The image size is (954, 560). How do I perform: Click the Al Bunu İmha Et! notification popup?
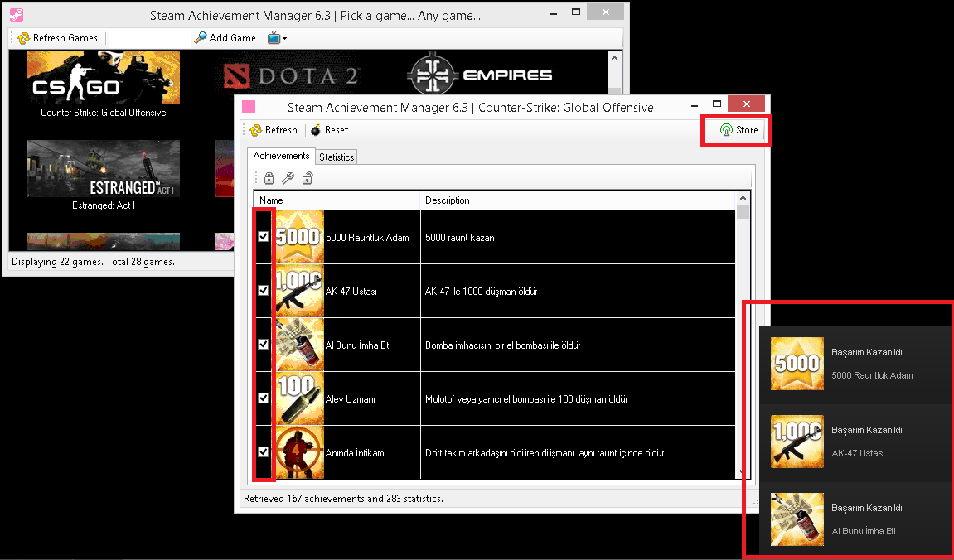tap(856, 519)
